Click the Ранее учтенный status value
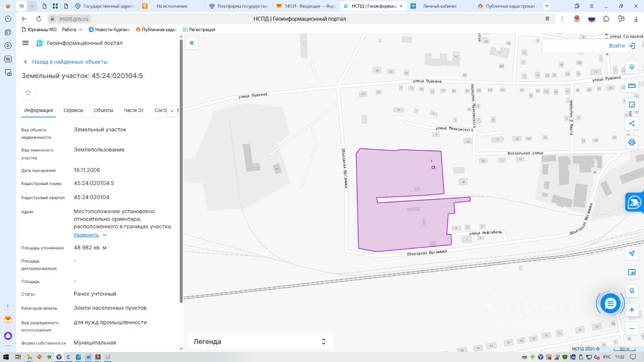The height and width of the screenshot is (362, 644). point(95,294)
